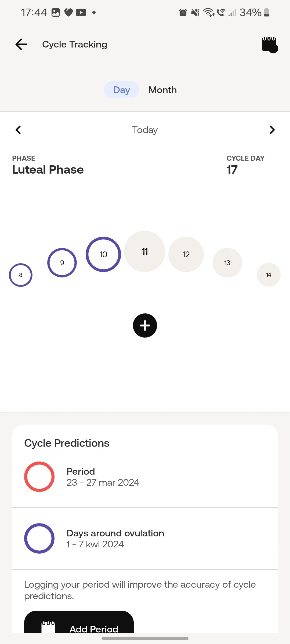Tap the purple ovulation prediction ring
290x644 pixels.
[x=39, y=538]
